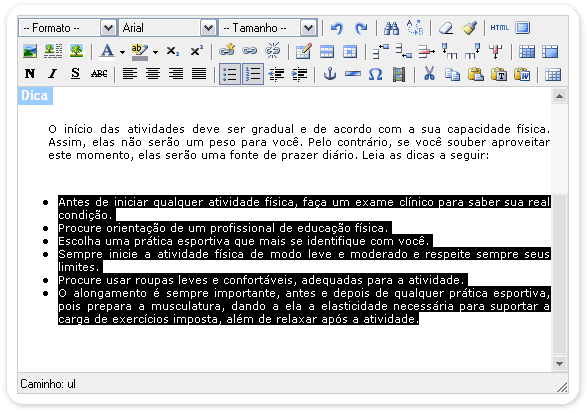Cut selection with the scissors icon

point(429,74)
